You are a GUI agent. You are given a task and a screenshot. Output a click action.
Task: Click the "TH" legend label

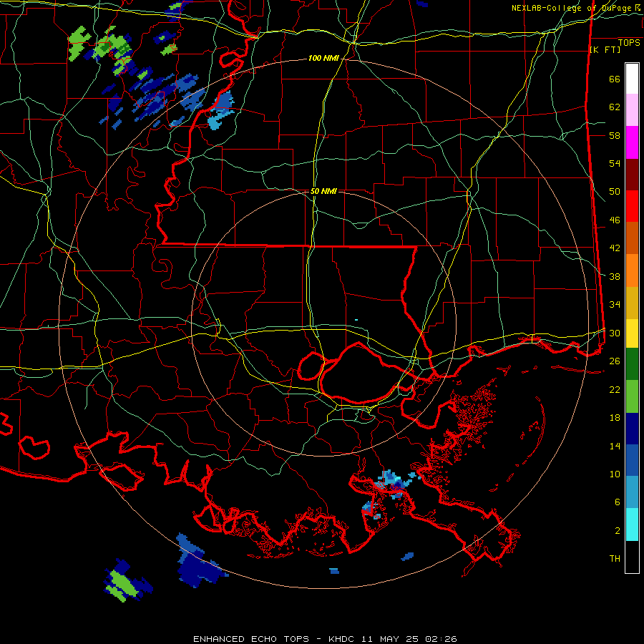pos(615,559)
